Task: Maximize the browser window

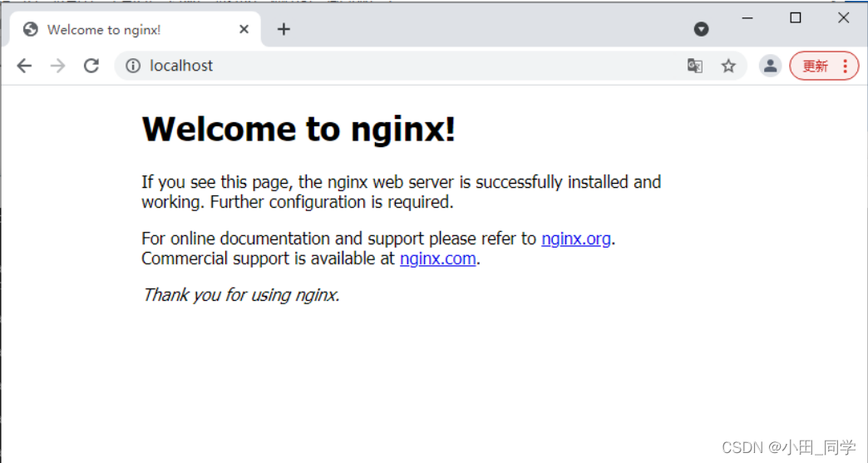Action: coord(796,18)
